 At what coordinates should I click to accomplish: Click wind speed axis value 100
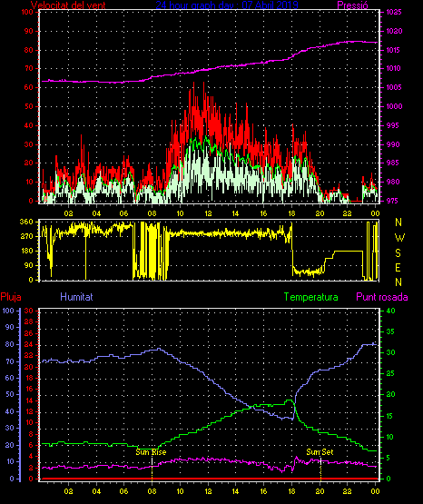[x=27, y=12]
